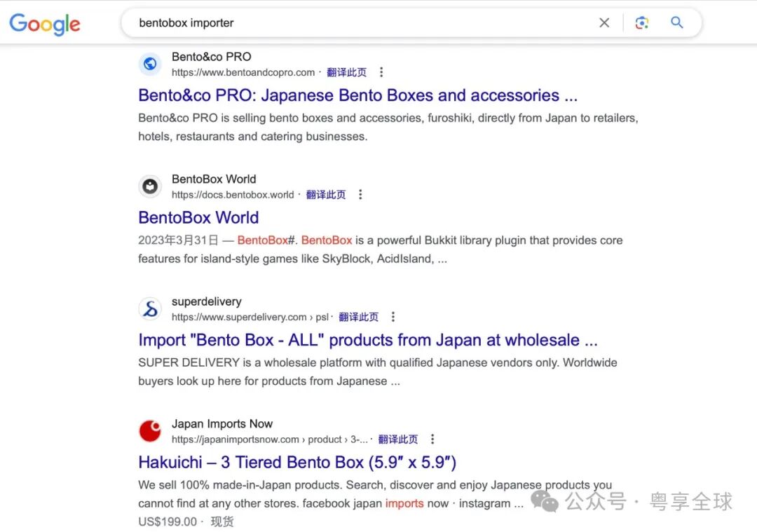Click the BentoBox World favicon
757x532 pixels.
point(150,186)
